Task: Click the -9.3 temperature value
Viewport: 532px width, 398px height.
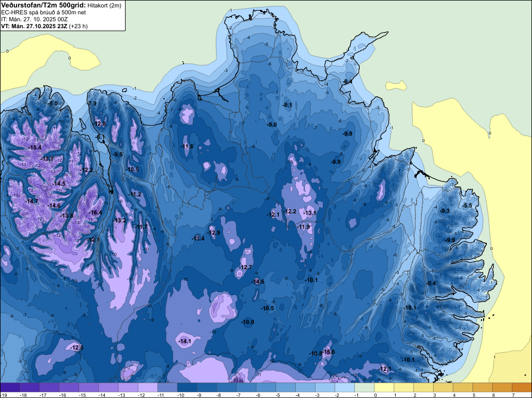Action: [445, 211]
